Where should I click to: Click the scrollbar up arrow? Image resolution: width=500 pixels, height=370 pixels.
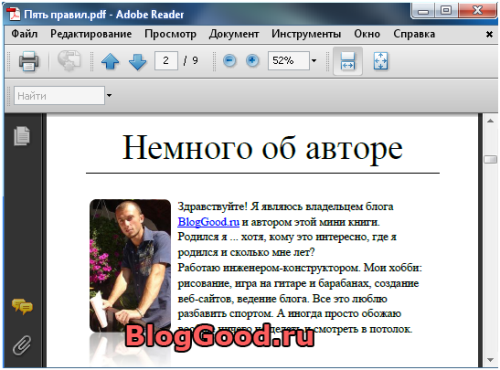490,121
